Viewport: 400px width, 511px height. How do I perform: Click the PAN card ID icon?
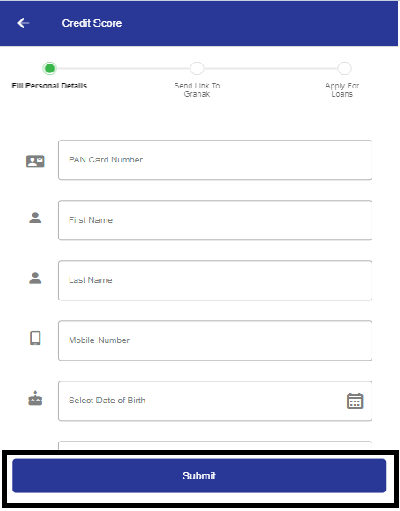[35, 161]
